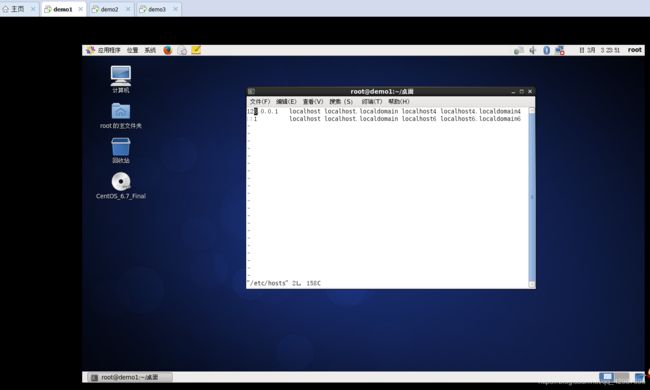Open the terminal 编辑(E) menu
The width and height of the screenshot is (650, 390).
(x=286, y=102)
